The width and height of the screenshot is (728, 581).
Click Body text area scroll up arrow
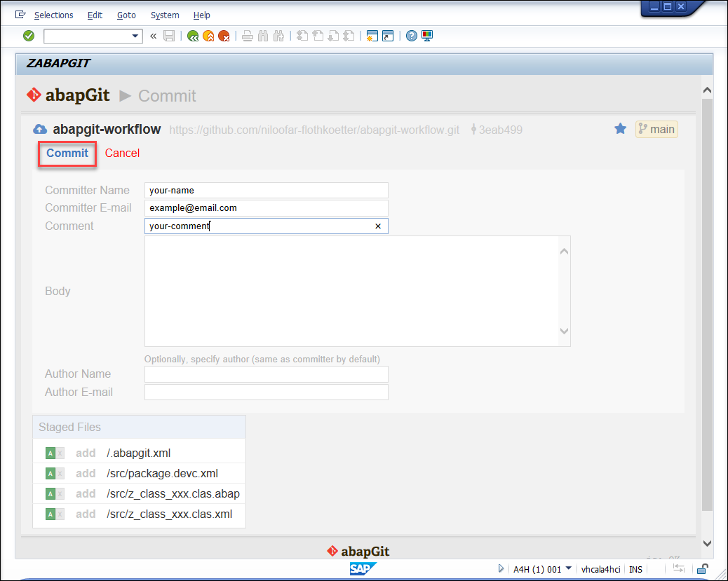click(x=564, y=252)
